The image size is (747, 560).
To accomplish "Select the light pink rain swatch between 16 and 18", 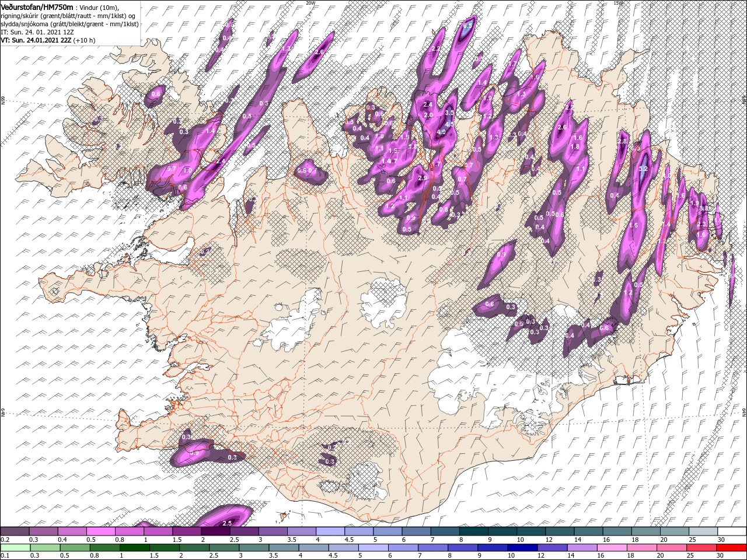I will click(x=613, y=547).
